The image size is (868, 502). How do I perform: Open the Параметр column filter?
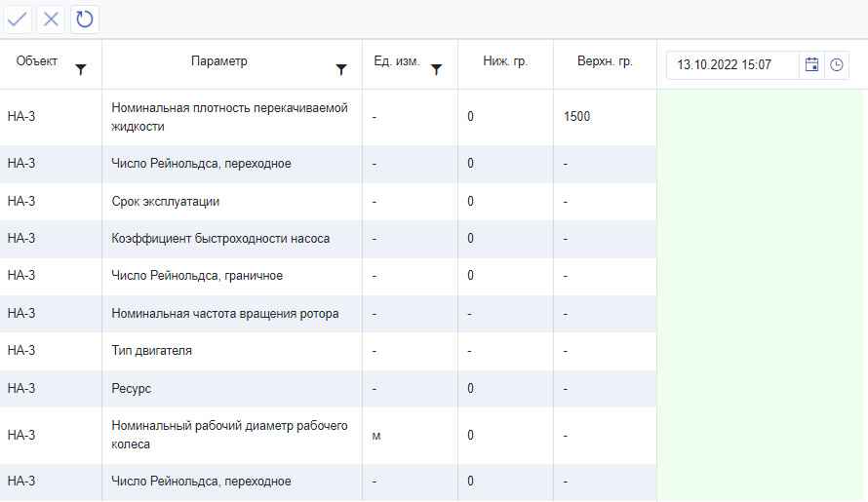tap(341, 69)
